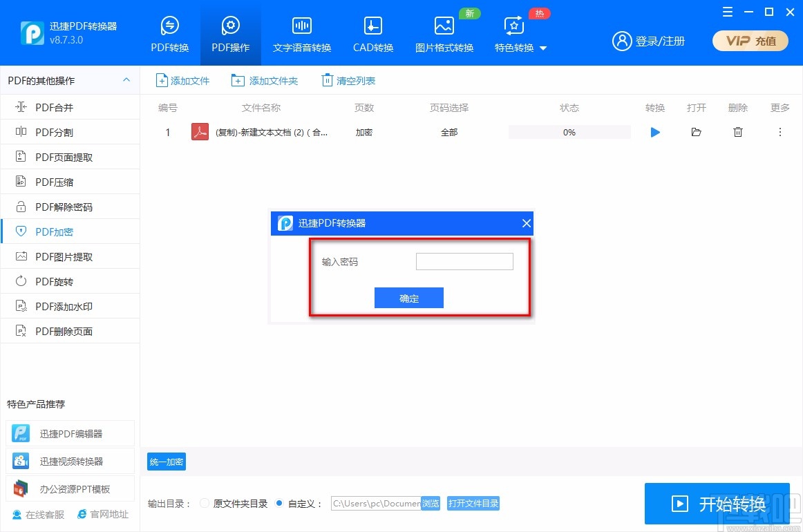This screenshot has width=803, height=532.
Task: Select PDF加密 in the sidebar
Action: point(70,231)
